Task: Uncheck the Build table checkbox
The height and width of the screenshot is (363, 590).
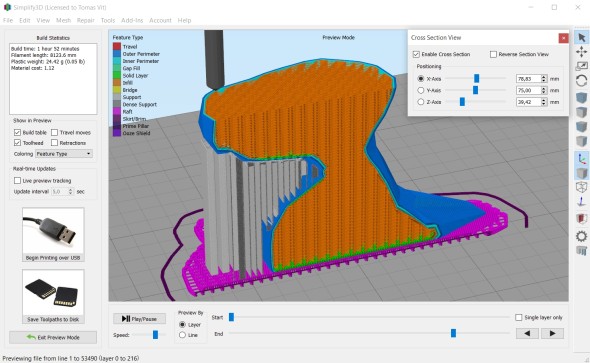Action: [17, 132]
